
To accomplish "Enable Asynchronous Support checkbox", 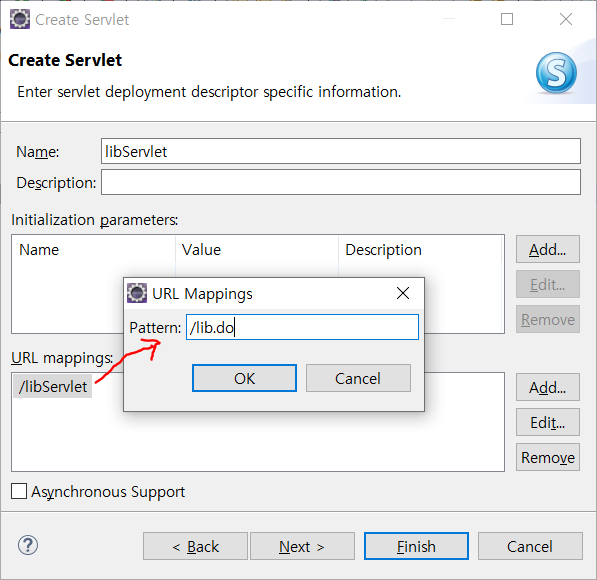I will click(19, 491).
